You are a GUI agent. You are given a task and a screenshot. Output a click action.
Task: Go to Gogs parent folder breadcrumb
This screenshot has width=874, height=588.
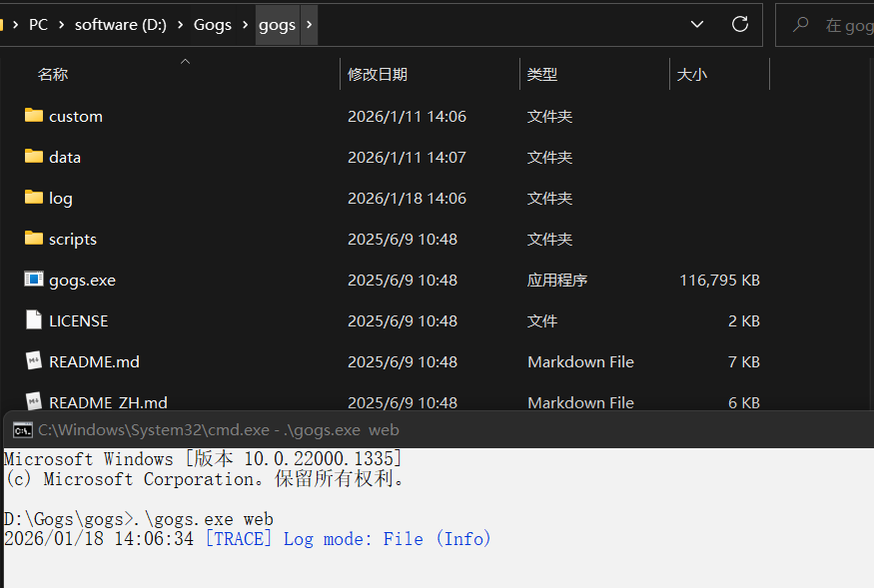(213, 25)
